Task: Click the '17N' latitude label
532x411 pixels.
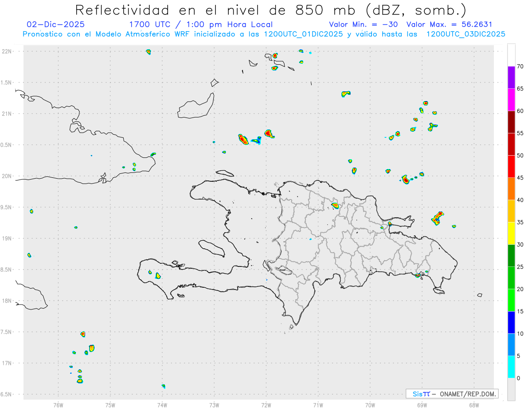Action: click(8, 363)
